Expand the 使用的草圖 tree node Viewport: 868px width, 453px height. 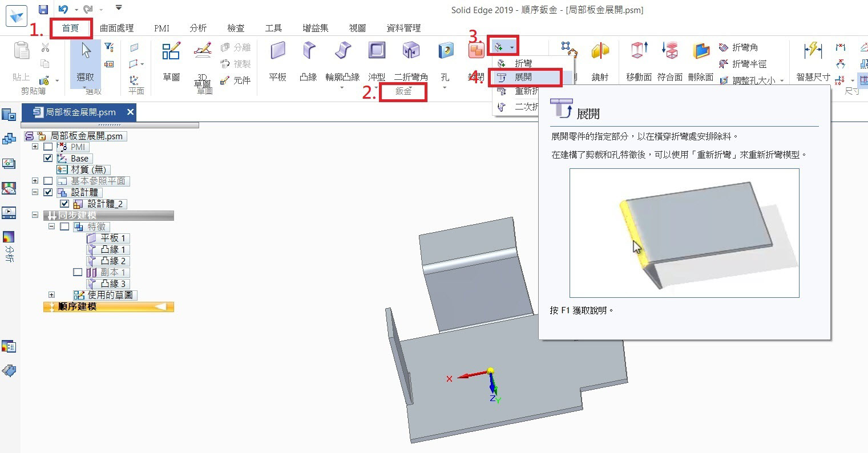point(52,296)
